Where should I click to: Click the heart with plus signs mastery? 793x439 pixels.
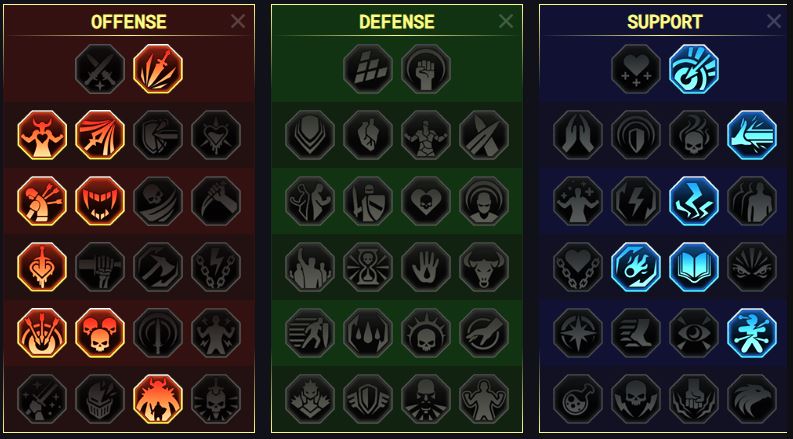pos(636,69)
